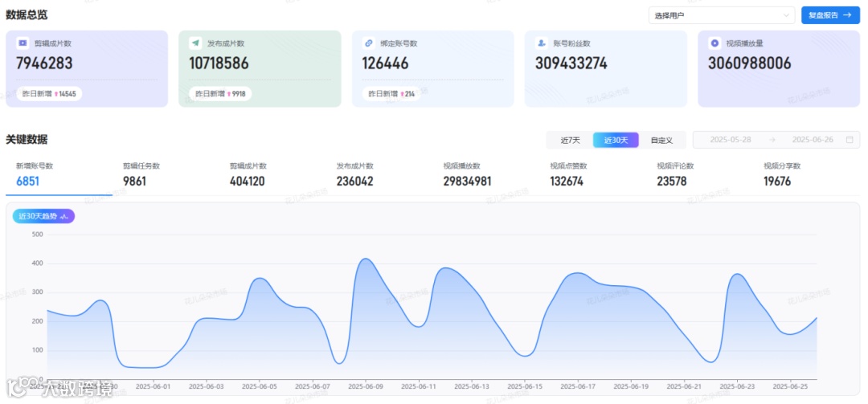Click start date 2025-05-28 field
Viewport: 868px width, 404px height.
(730, 140)
